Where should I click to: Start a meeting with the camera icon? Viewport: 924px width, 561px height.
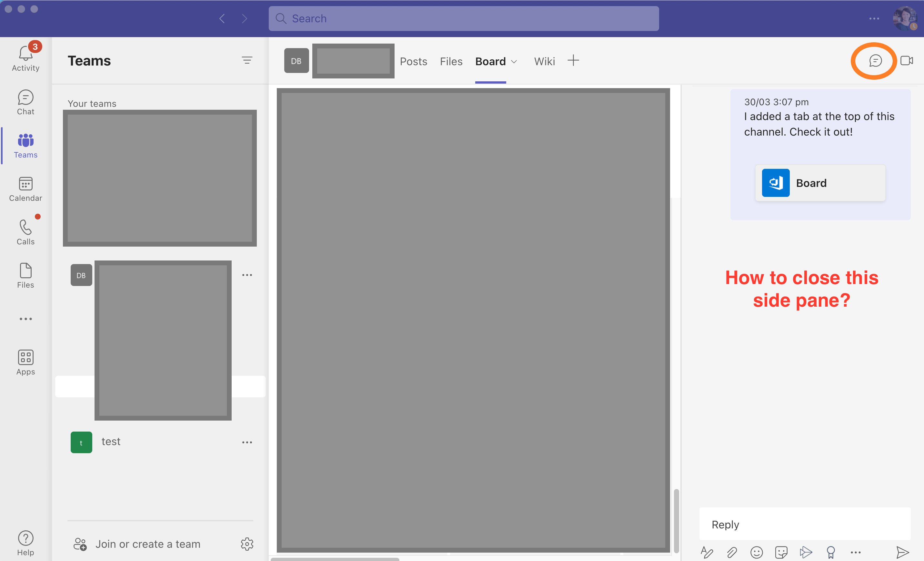point(908,60)
